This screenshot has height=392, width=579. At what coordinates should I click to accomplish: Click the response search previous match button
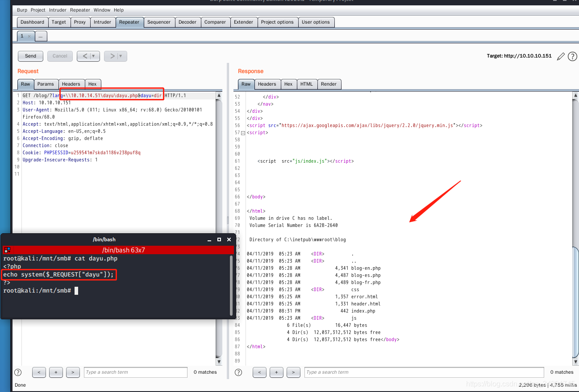[259, 372]
